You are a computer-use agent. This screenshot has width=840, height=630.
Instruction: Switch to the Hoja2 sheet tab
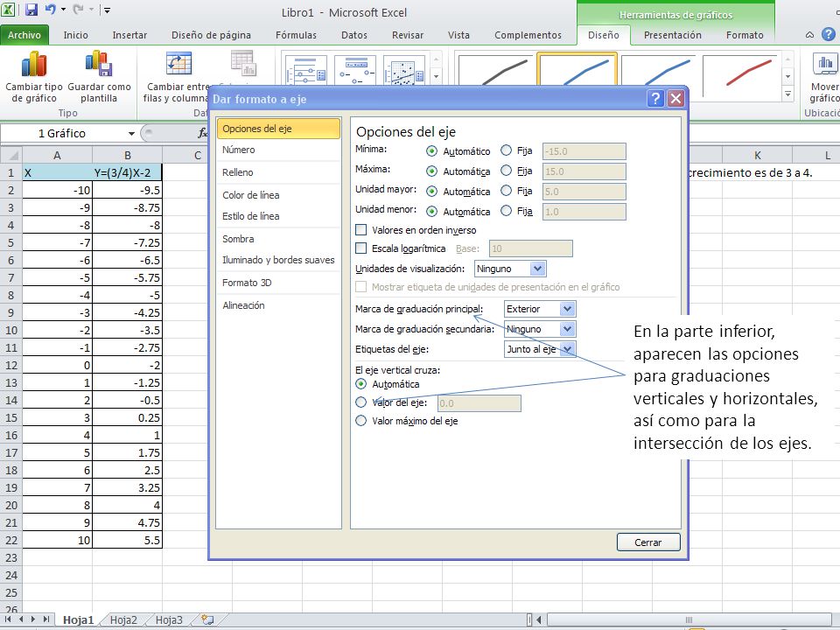point(123,619)
